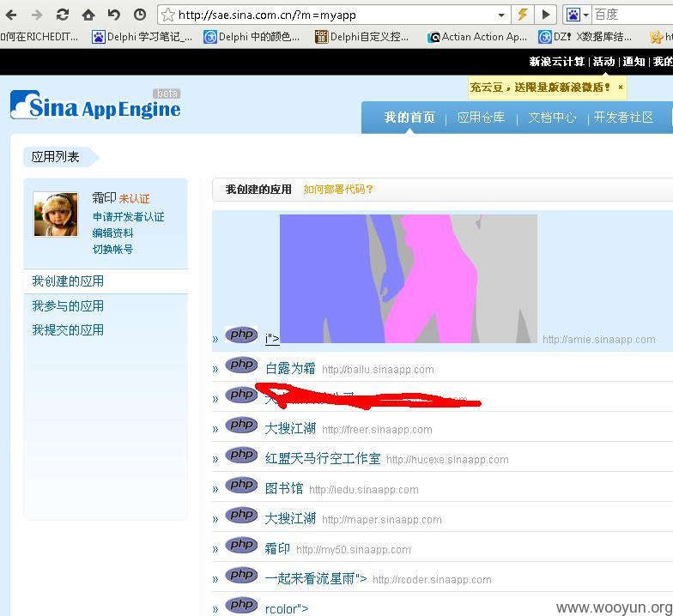Click php icon beside 红盟天马行空工作室
The width and height of the screenshot is (673, 616).
[241, 455]
